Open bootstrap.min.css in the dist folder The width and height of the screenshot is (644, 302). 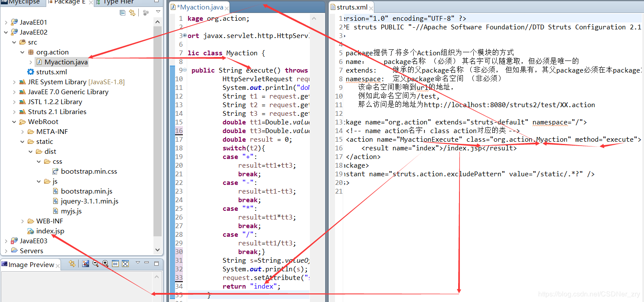89,171
